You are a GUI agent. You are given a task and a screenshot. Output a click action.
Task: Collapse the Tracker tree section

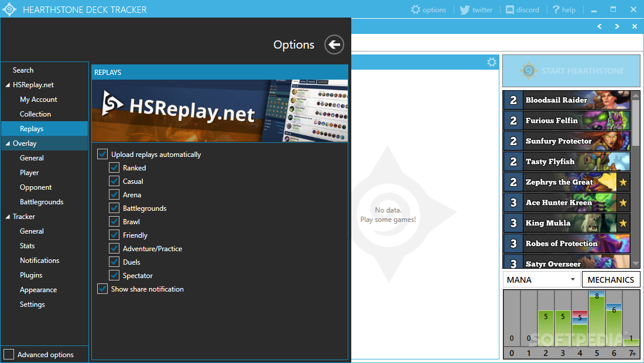coord(8,217)
